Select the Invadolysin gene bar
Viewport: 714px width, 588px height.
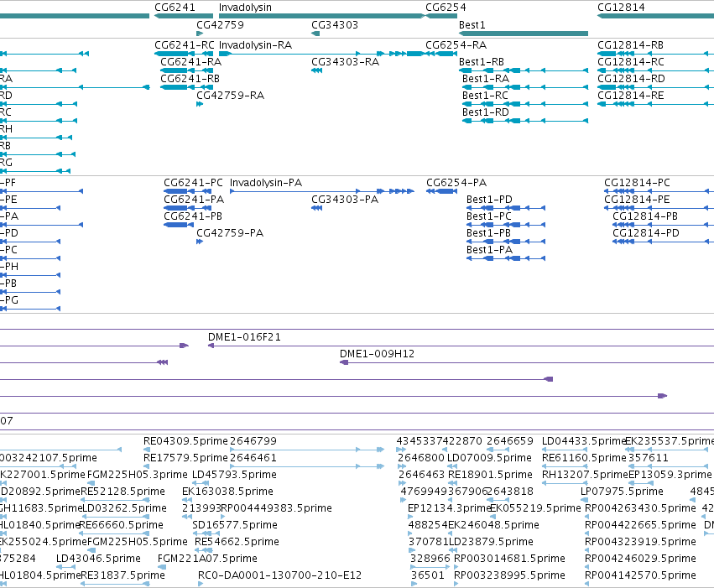tap(321, 16)
